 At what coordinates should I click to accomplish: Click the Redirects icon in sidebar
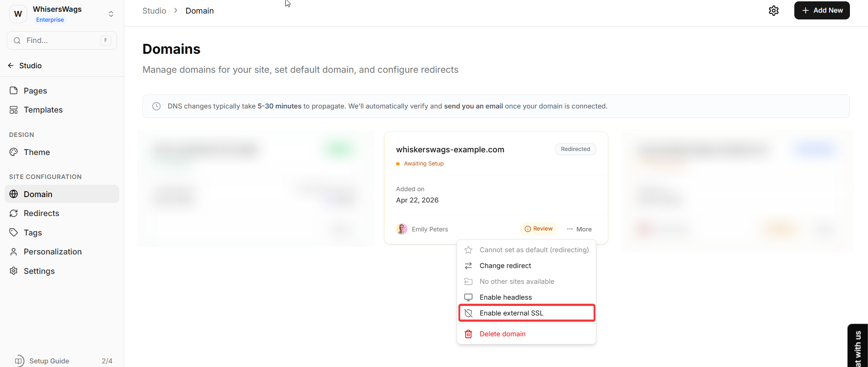click(x=14, y=213)
